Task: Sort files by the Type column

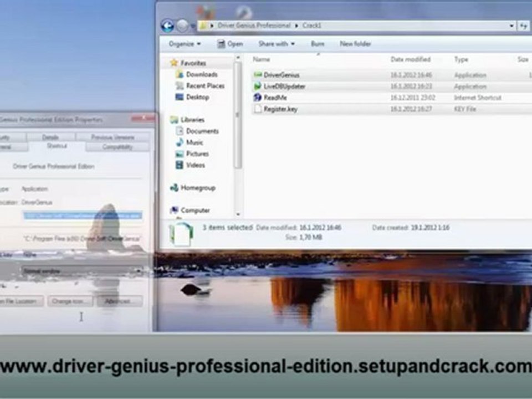Action: 461,59
